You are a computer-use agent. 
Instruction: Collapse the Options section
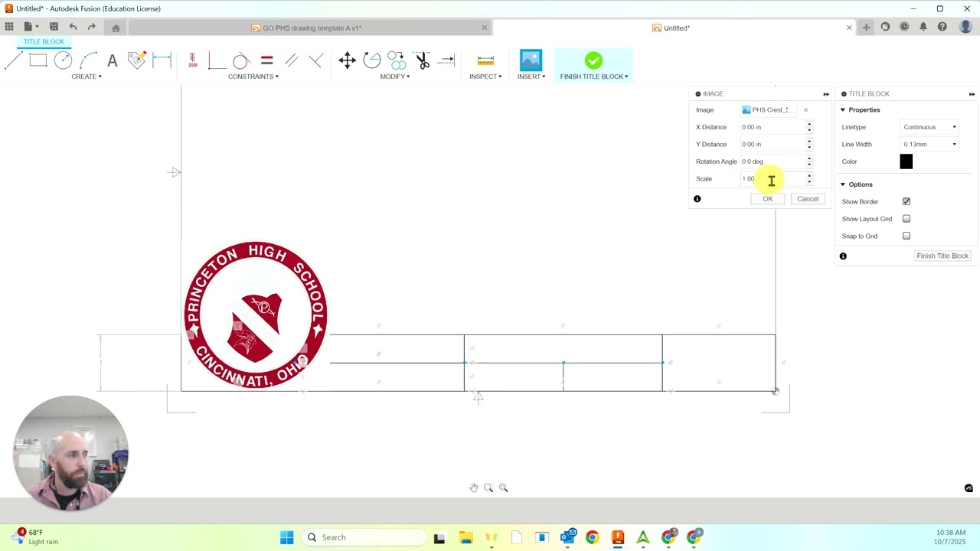(x=843, y=184)
